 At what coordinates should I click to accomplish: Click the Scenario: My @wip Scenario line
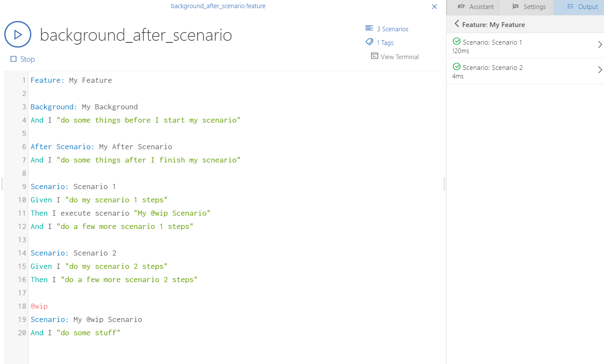86,319
